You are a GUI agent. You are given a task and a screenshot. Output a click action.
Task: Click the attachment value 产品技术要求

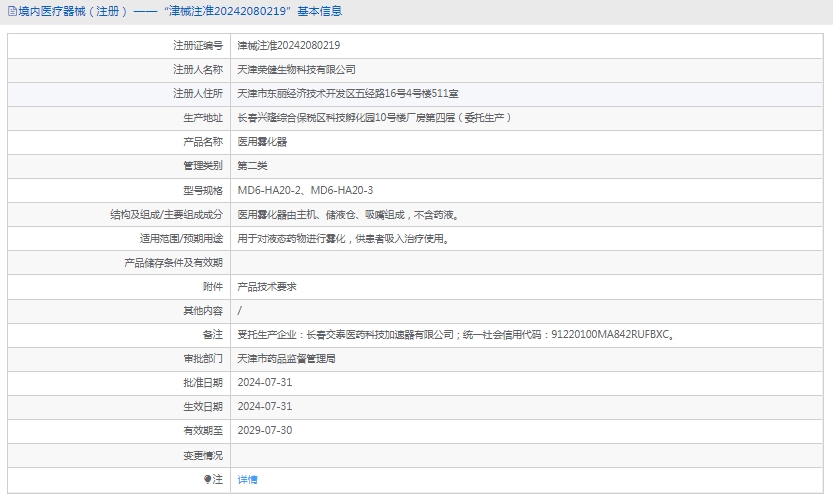tap(267, 287)
